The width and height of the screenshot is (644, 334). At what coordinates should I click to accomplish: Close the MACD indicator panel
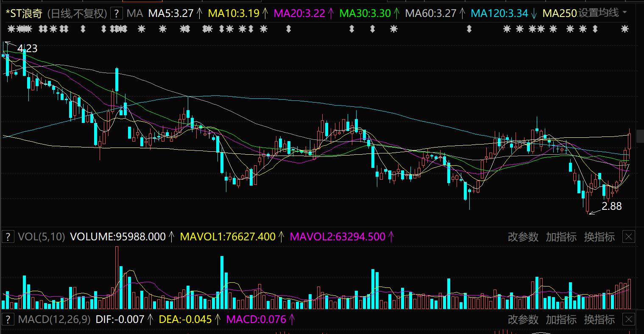coord(629,319)
